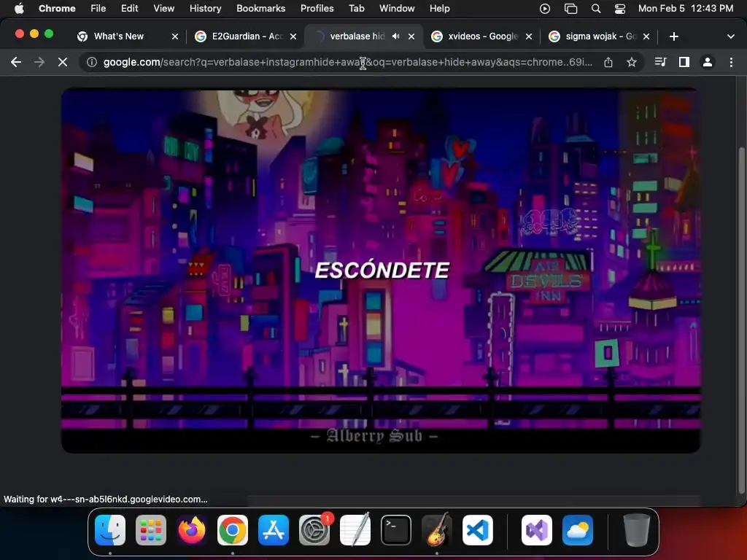Click the forward navigation arrow
This screenshot has height=560, width=747.
pyautogui.click(x=39, y=62)
